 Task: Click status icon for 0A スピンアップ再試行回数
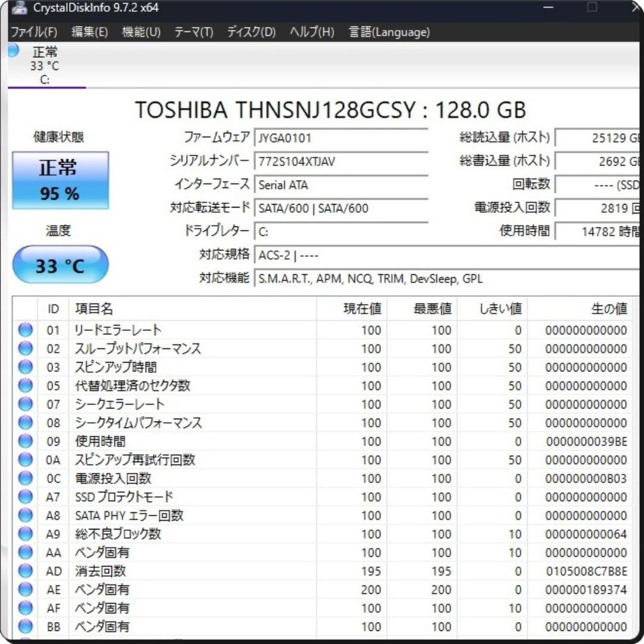click(26, 460)
